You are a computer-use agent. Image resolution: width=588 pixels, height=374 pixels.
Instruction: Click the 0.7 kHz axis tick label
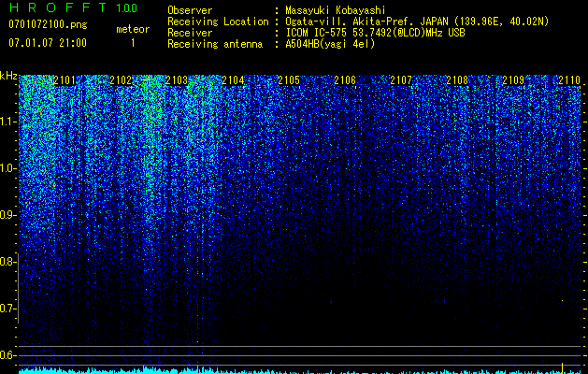(x=7, y=309)
